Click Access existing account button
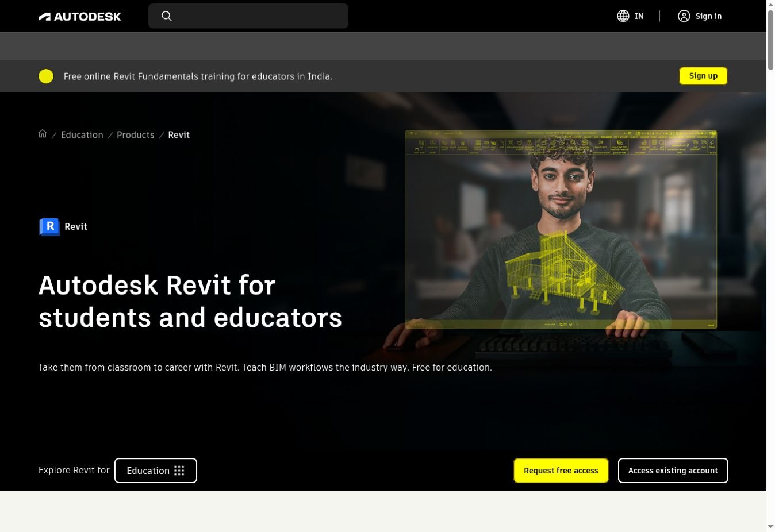 [673, 471]
